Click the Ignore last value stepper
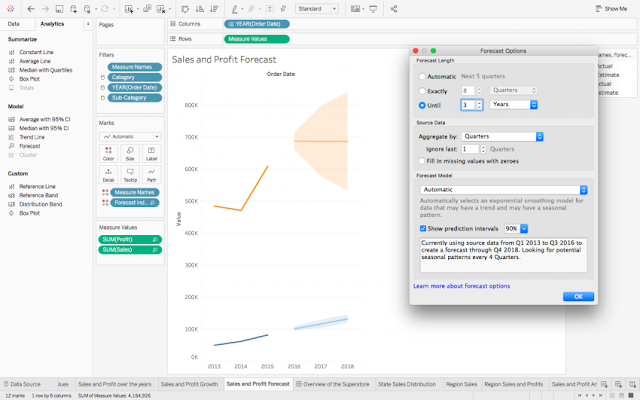640x400 pixels. pyautogui.click(x=483, y=149)
